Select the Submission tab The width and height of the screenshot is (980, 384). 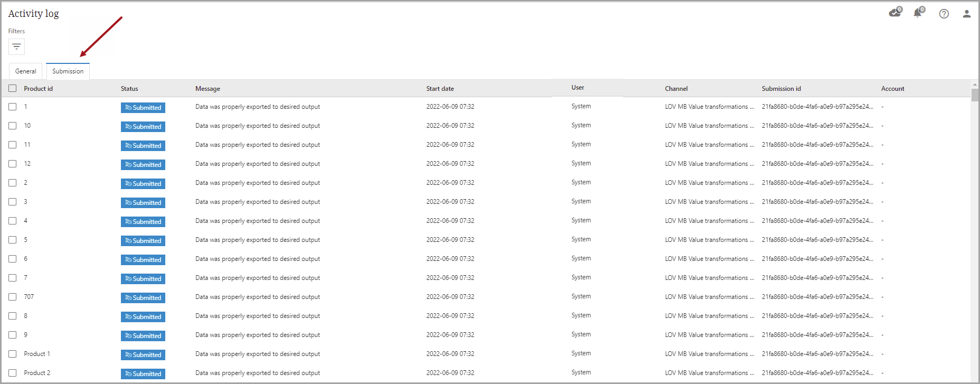point(68,71)
